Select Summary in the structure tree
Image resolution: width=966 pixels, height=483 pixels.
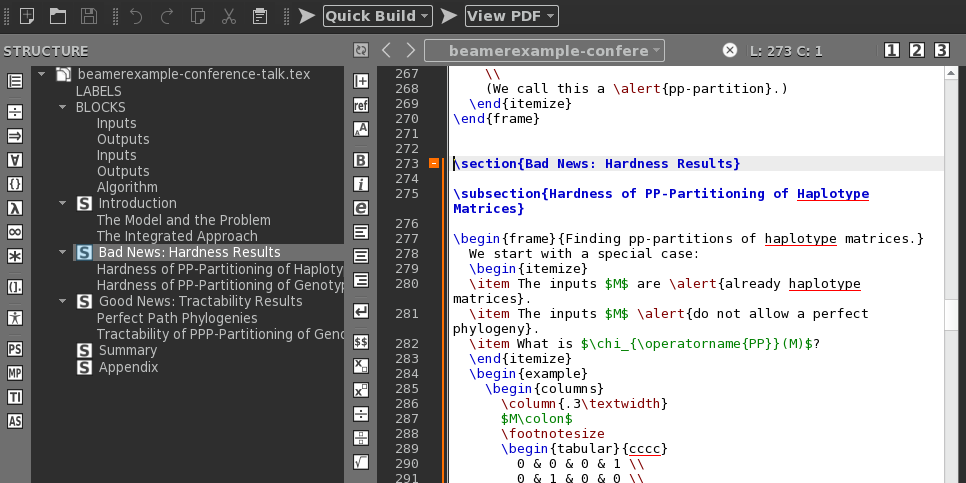coord(127,350)
